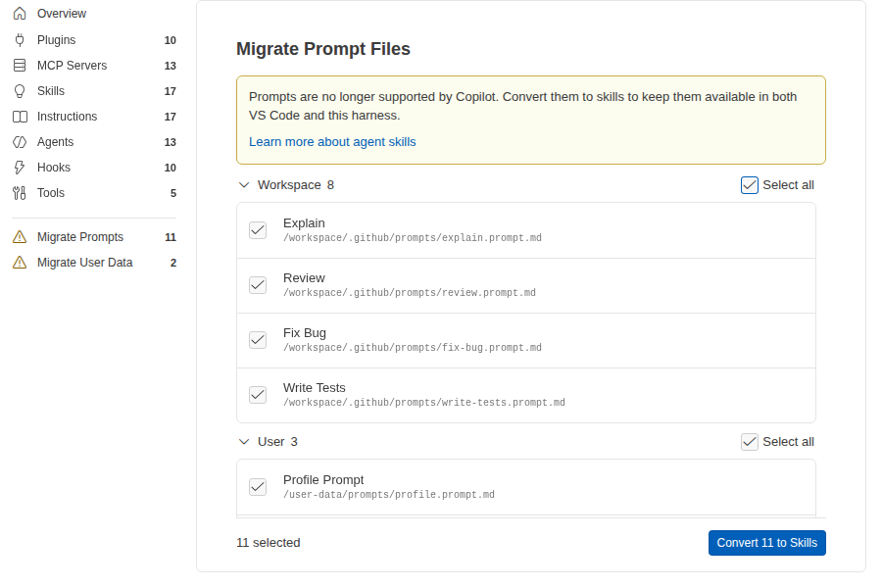The image size is (882, 588).
Task: Click the Agents icon in the sidebar
Action: pyautogui.click(x=20, y=142)
